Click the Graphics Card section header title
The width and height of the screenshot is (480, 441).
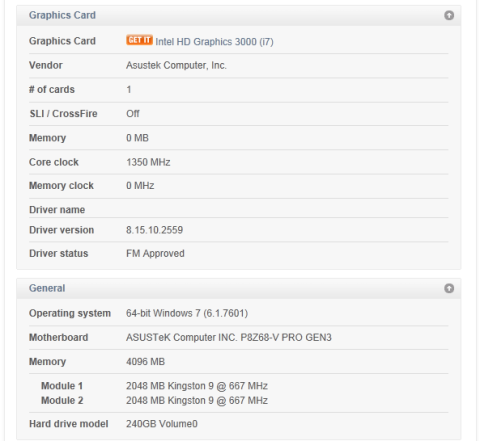tap(62, 15)
